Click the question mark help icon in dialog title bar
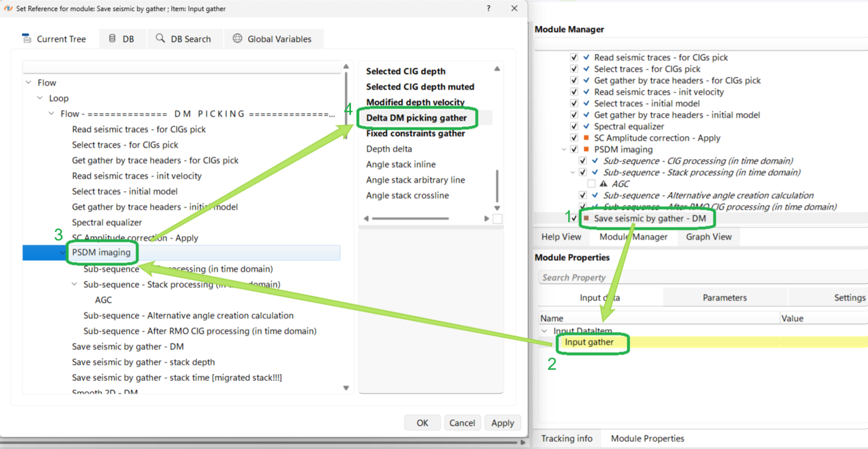Screen dimensions: 868x449 coord(488,8)
